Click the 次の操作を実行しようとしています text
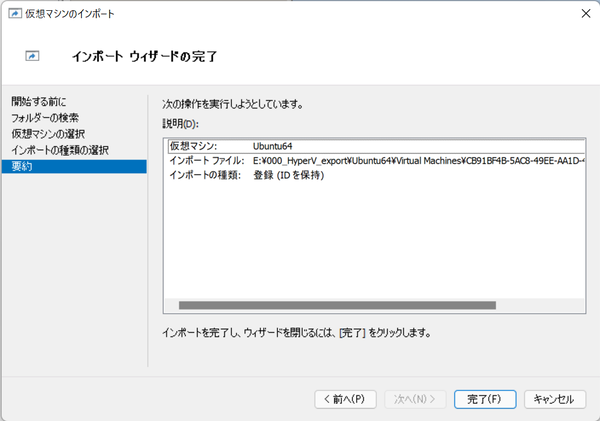Viewport: 600px width, 421px height. pos(233,104)
